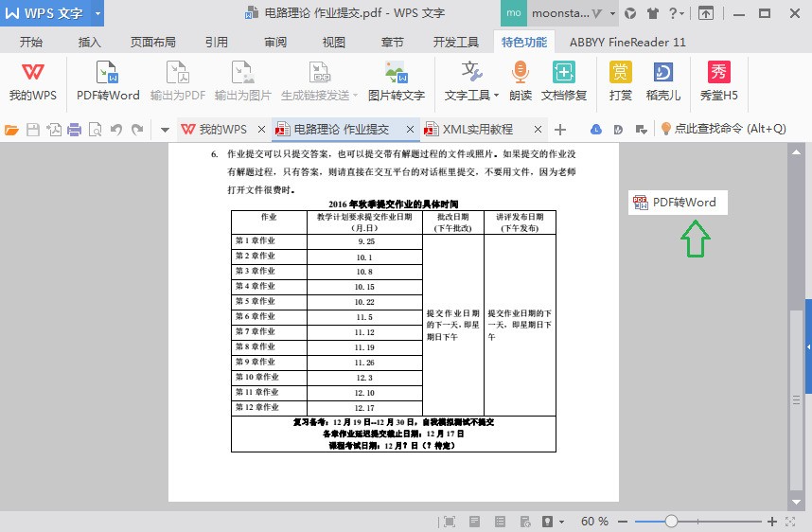
Task: Close the XML实用教程 document tab
Action: [x=538, y=129]
